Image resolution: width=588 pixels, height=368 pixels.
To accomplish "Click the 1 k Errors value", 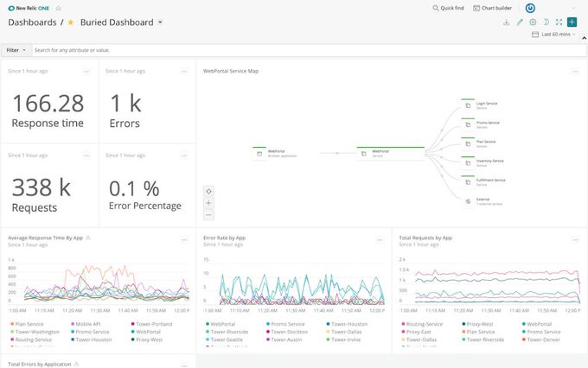I will (x=125, y=104).
